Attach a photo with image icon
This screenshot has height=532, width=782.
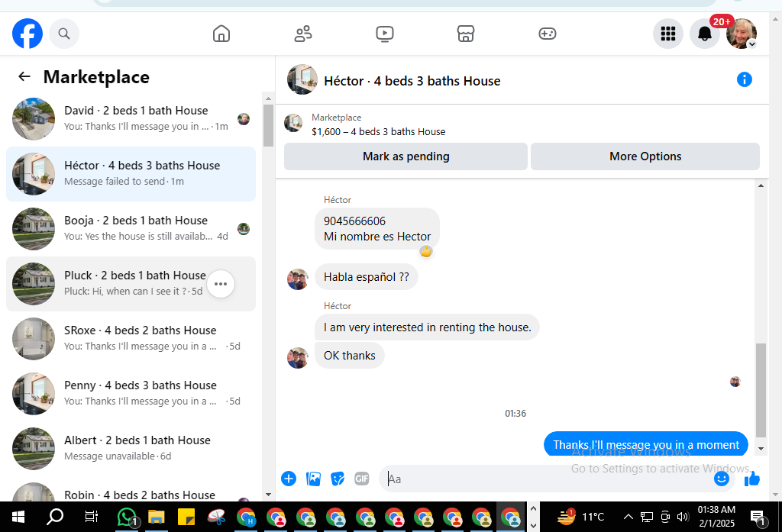click(313, 479)
